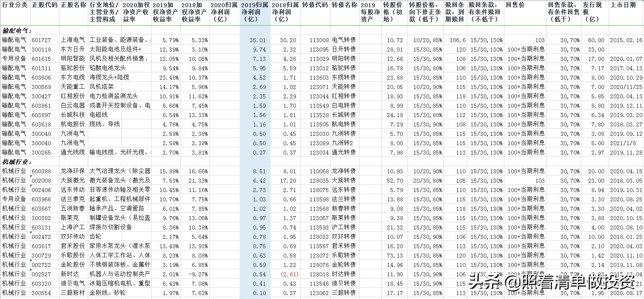Click the 白电转债 bond name cell
The height and width of the screenshot is (299, 644).
(x=344, y=106)
